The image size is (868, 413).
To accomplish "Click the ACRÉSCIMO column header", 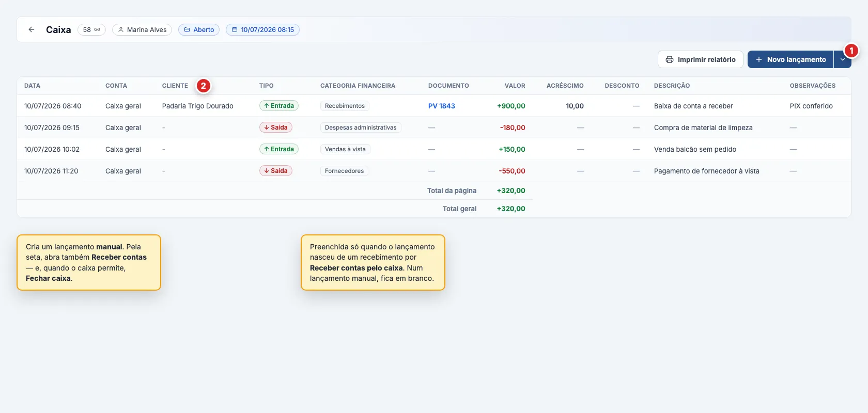I will (x=565, y=86).
